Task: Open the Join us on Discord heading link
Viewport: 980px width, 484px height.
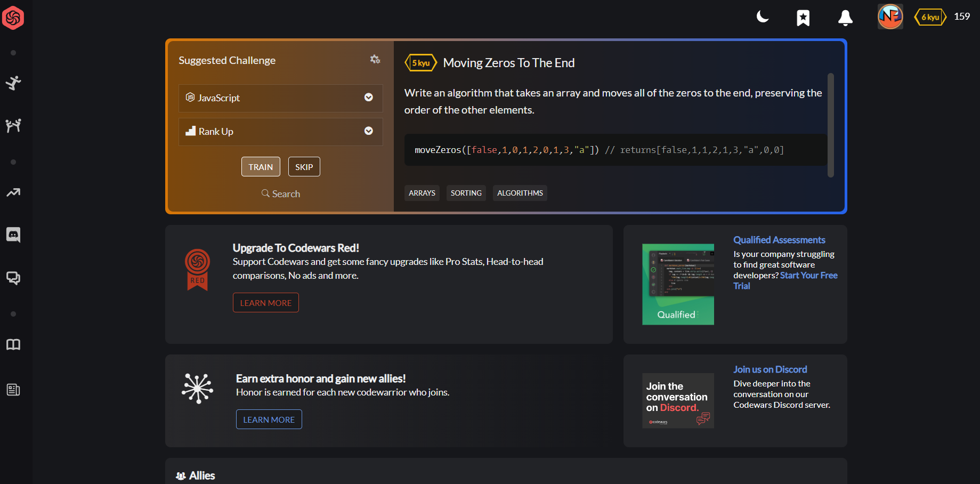Action: pos(770,369)
